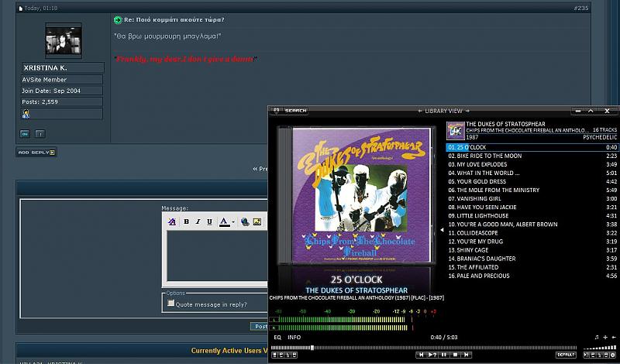
Task: Click the insert hyperlink globe icon
Action: point(245,221)
